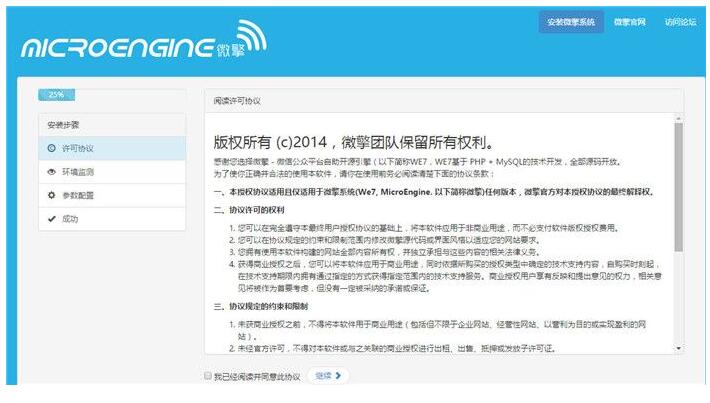710x403 pixels.
Task: Open the 安装微擎系统 tab
Action: click(x=571, y=22)
